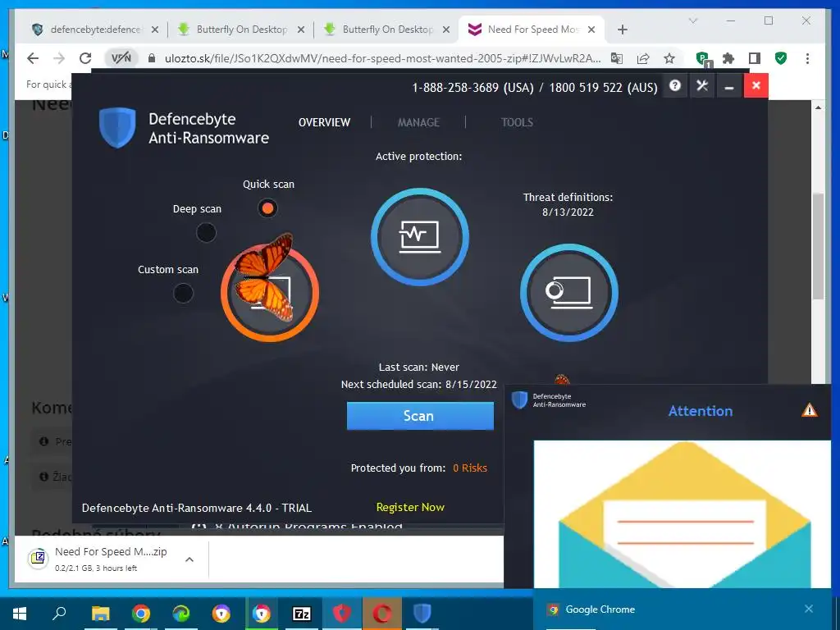
Task: Dismiss the Google Chrome notification
Action: coord(808,609)
